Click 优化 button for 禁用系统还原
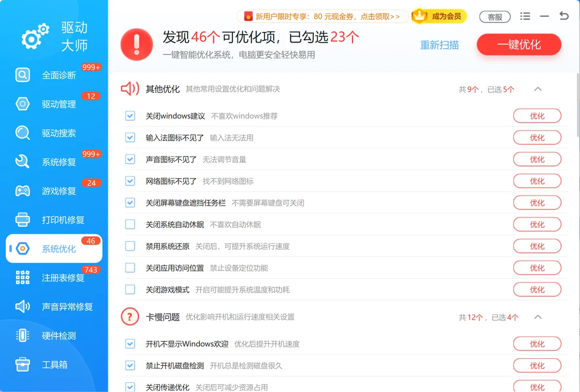The width and height of the screenshot is (580, 392). click(x=537, y=246)
